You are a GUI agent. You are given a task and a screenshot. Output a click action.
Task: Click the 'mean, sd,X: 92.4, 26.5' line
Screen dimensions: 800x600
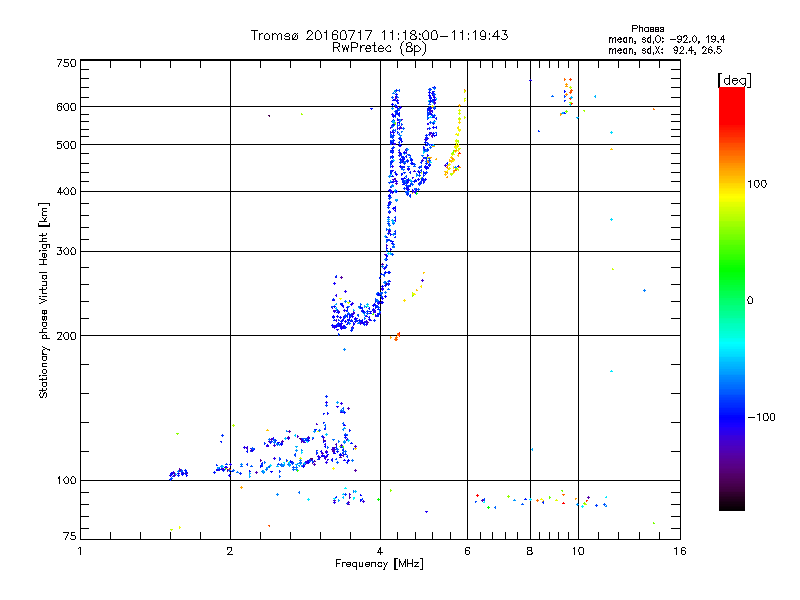pyautogui.click(x=665, y=50)
